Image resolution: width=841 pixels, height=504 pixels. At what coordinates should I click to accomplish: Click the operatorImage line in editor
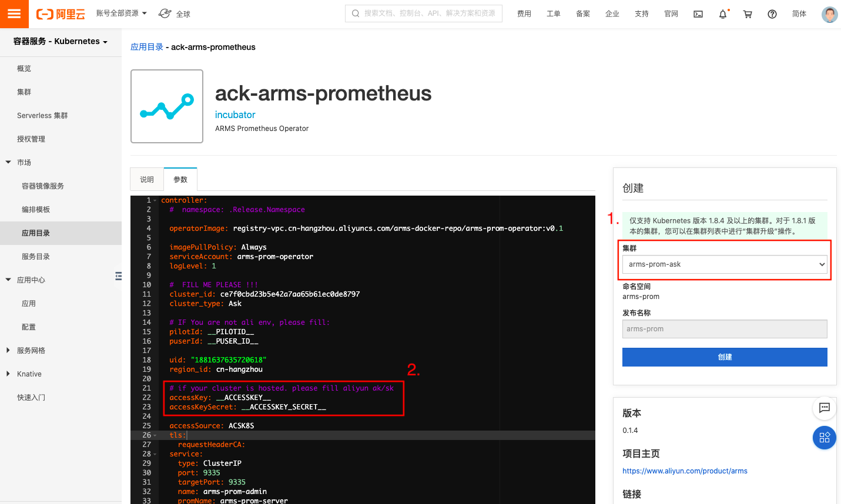(366, 229)
